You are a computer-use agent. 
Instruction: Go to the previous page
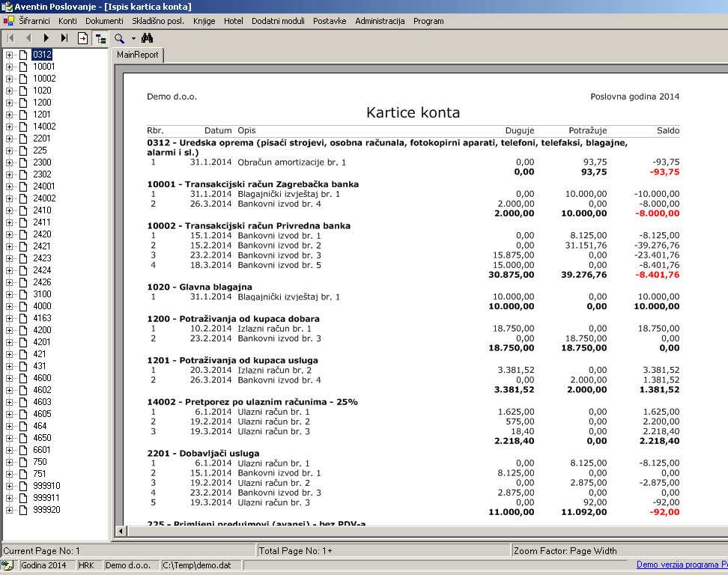click(28, 39)
